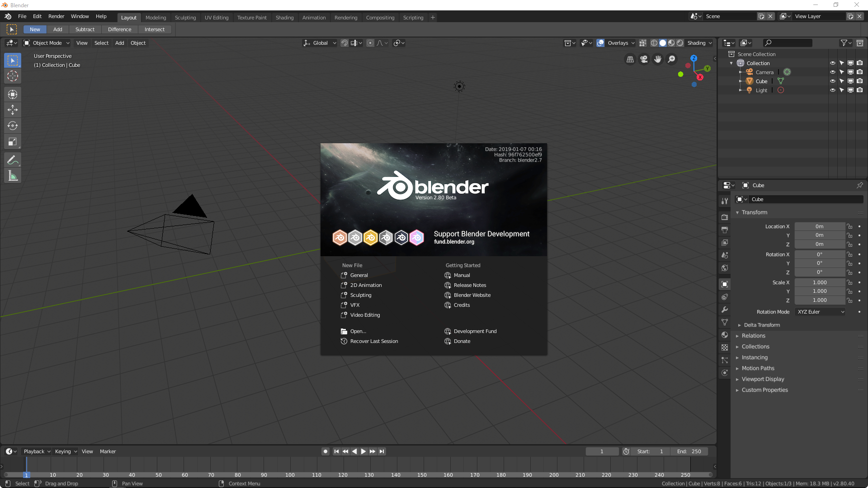Select the Annotate tool icon
Image resolution: width=868 pixels, height=488 pixels.
click(13, 160)
